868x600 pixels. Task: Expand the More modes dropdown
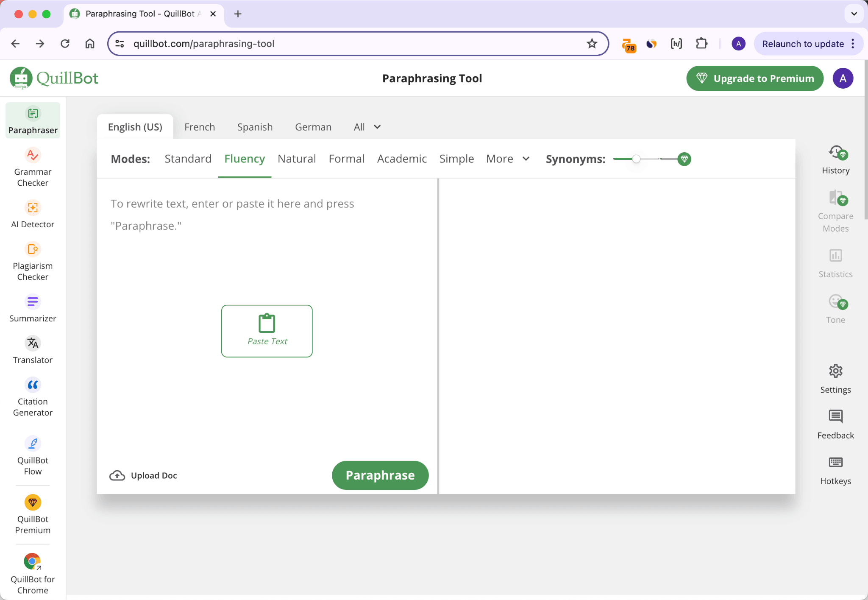pyautogui.click(x=508, y=159)
